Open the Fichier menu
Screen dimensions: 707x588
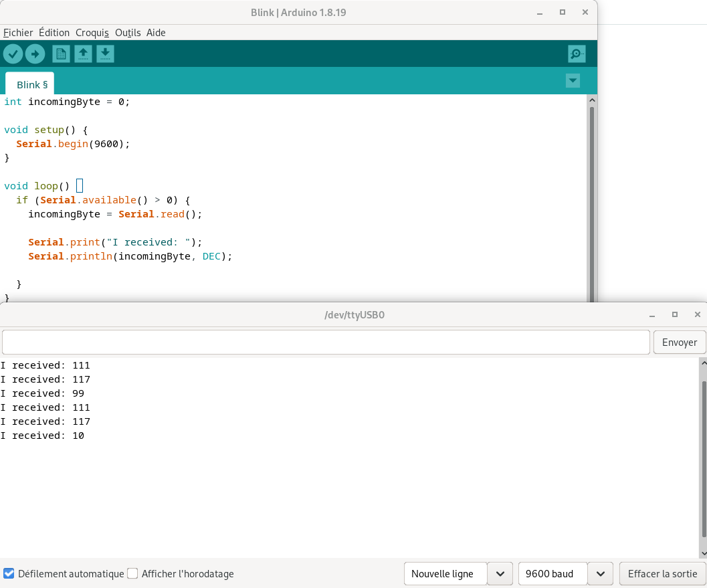(18, 32)
